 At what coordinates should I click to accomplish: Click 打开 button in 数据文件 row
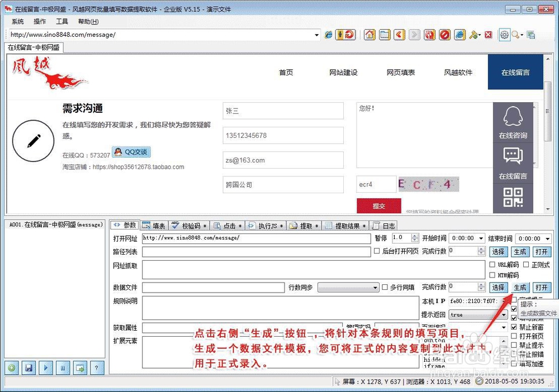(542, 288)
